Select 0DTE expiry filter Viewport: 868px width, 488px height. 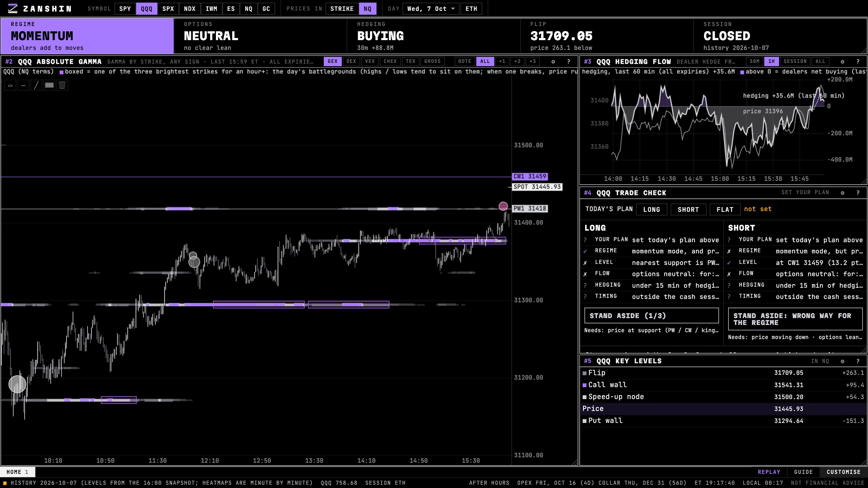(465, 61)
